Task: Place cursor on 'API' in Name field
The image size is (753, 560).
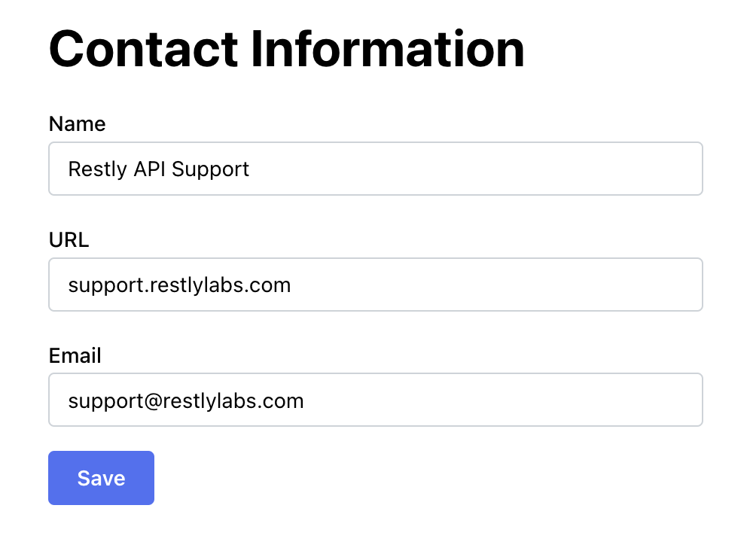Action: tap(149, 169)
